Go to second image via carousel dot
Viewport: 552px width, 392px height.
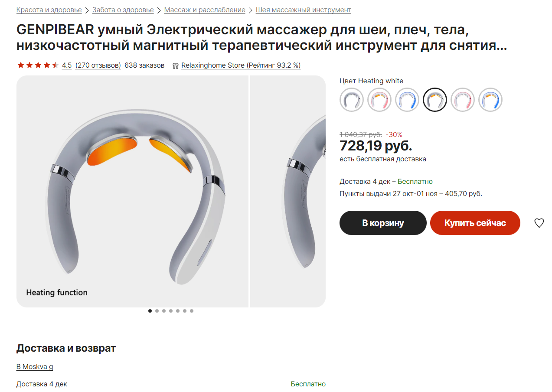click(157, 311)
